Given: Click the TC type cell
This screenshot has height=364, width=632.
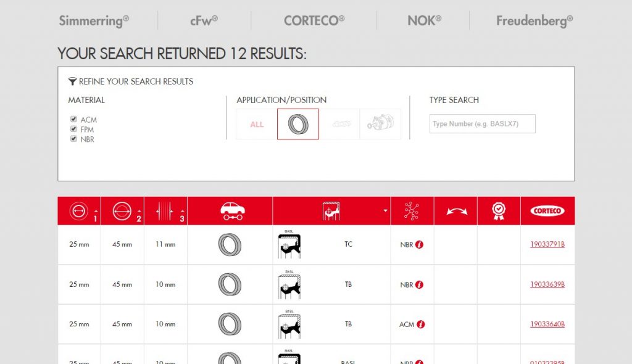Looking at the screenshot, I should pyautogui.click(x=348, y=244).
